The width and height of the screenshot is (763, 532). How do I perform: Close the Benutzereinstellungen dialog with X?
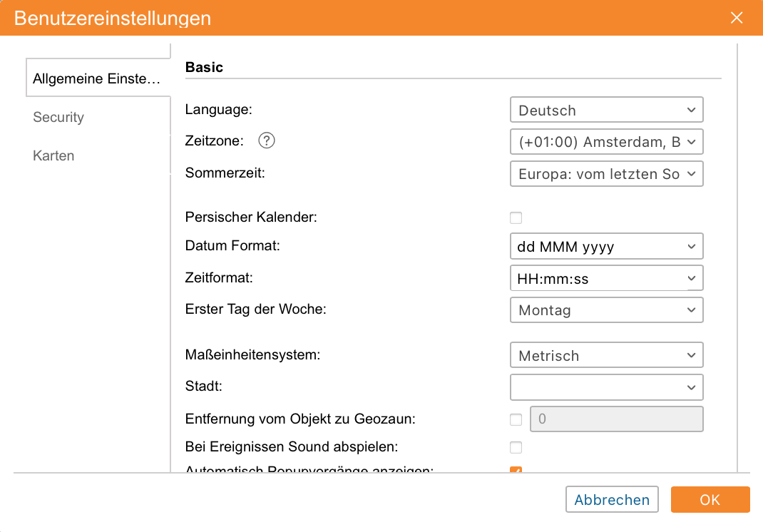737,18
